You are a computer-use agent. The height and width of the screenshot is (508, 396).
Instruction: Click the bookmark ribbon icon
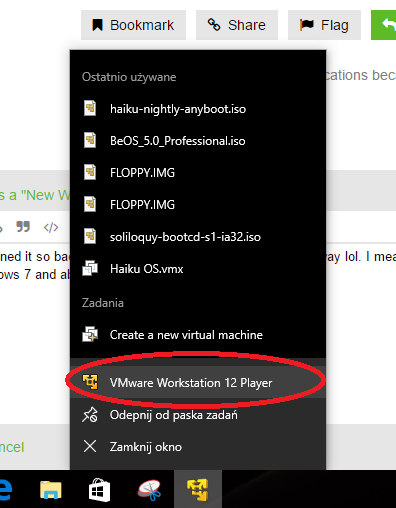[x=97, y=25]
